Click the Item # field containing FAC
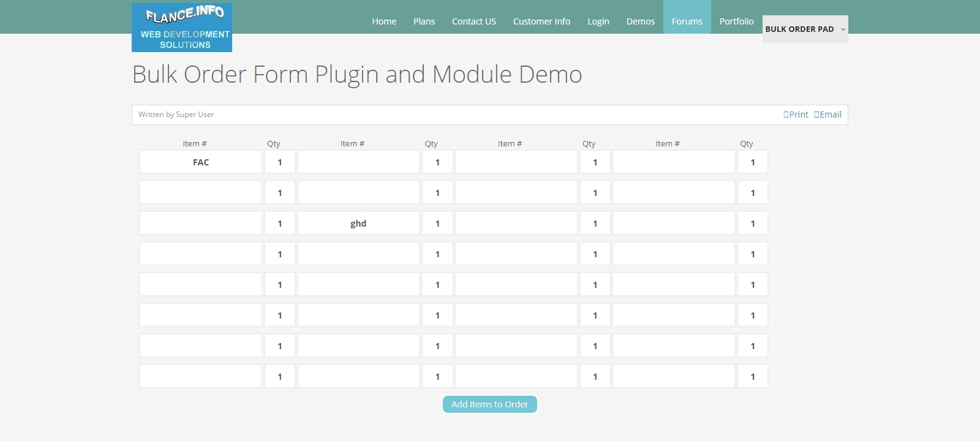The height and width of the screenshot is (441, 980). pyautogui.click(x=201, y=162)
